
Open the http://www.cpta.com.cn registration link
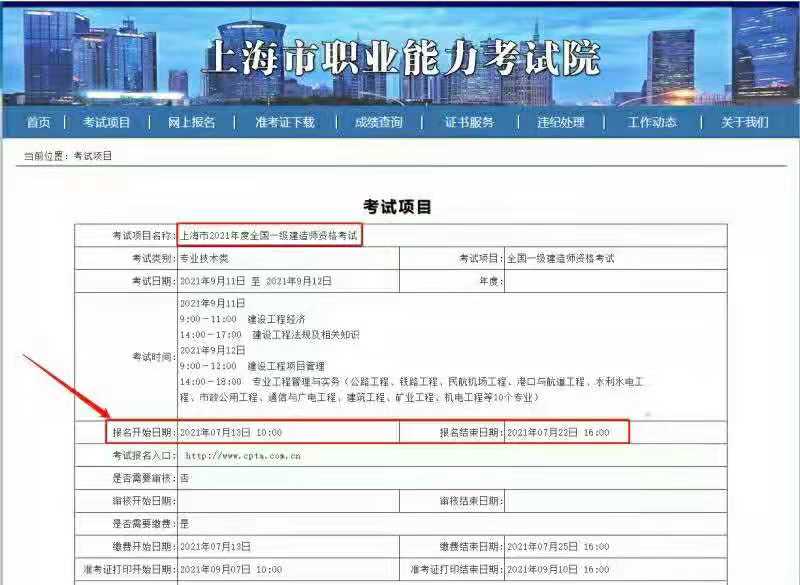(x=243, y=455)
